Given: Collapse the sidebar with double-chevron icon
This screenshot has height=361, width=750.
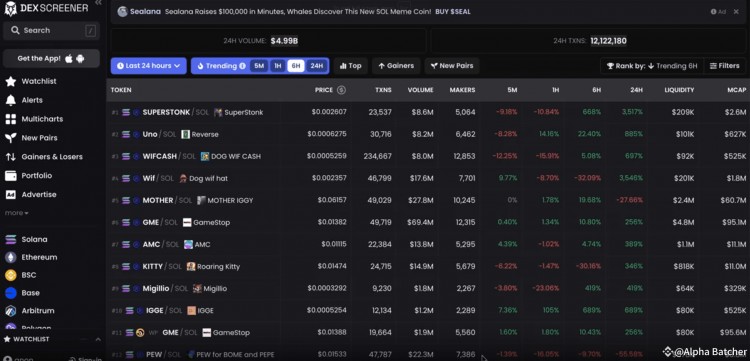Looking at the screenshot, I should pyautogui.click(x=98, y=3).
